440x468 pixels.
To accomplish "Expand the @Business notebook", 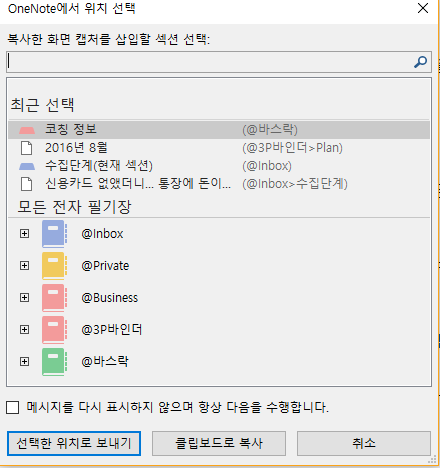I will coord(24,298).
